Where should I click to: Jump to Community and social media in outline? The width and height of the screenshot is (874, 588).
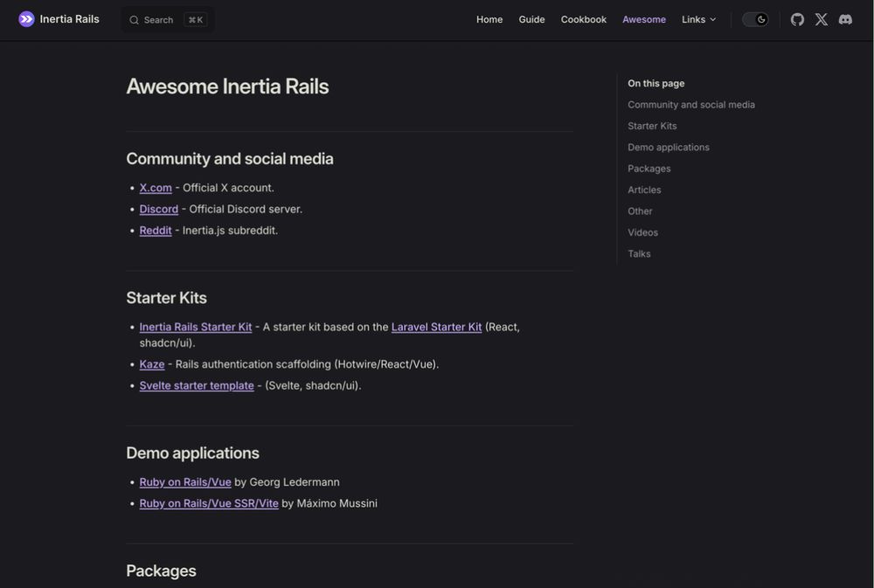click(x=691, y=105)
